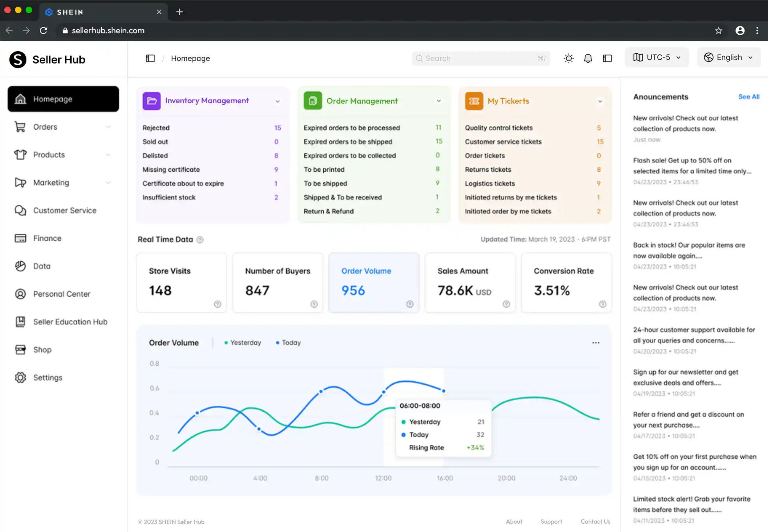Open the Contact Us footer link
Viewport: 768px width, 532px height.
595,522
